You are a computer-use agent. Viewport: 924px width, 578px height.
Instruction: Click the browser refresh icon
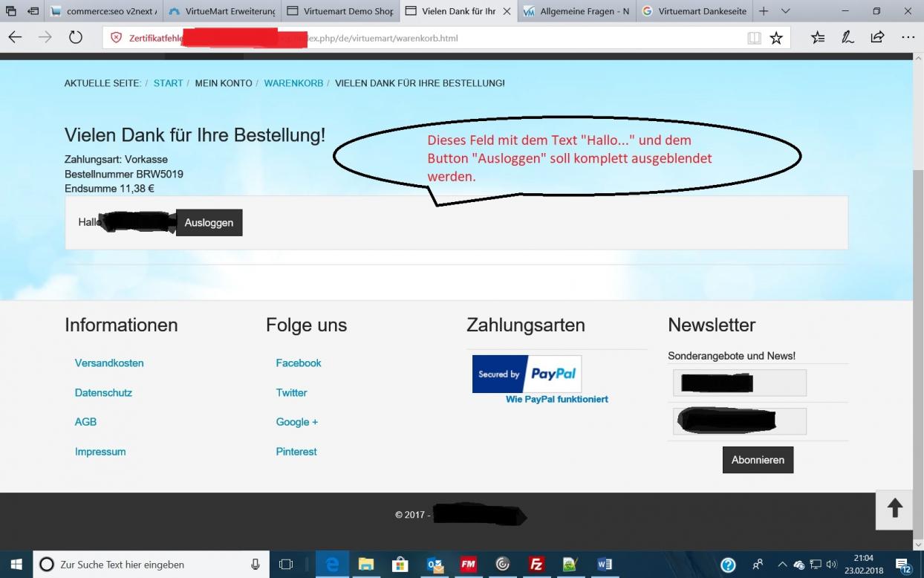coord(75,38)
